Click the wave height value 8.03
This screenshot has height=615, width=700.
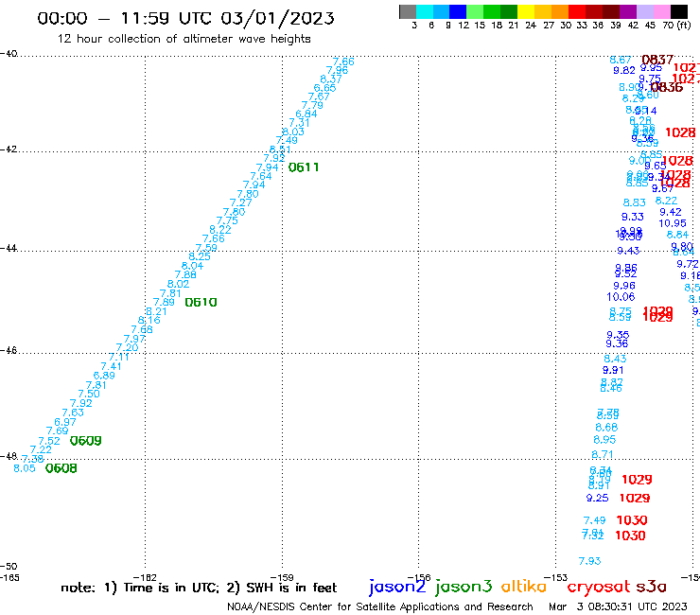[293, 132]
